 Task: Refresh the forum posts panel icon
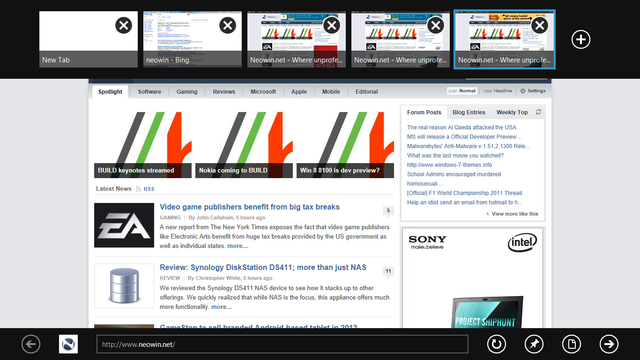tap(538, 112)
